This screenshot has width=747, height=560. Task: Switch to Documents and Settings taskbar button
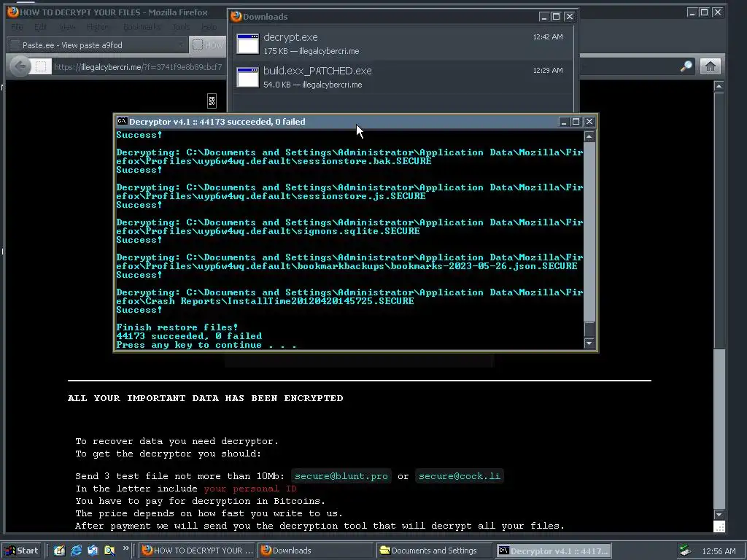click(x=435, y=551)
